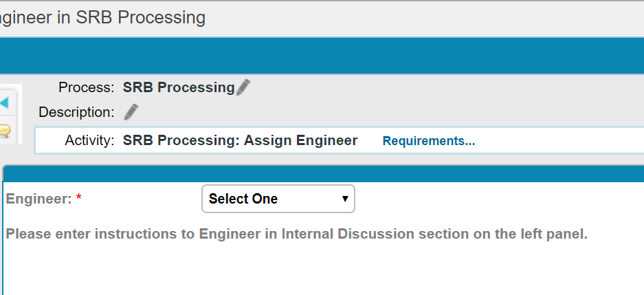Click the Activity SRB Processing: Assign Engineer text

pos(241,140)
